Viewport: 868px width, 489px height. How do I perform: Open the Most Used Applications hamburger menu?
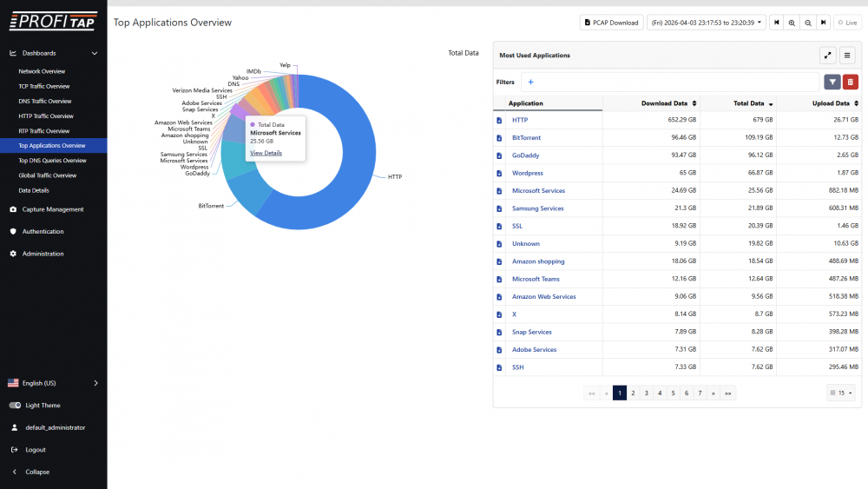click(x=848, y=56)
